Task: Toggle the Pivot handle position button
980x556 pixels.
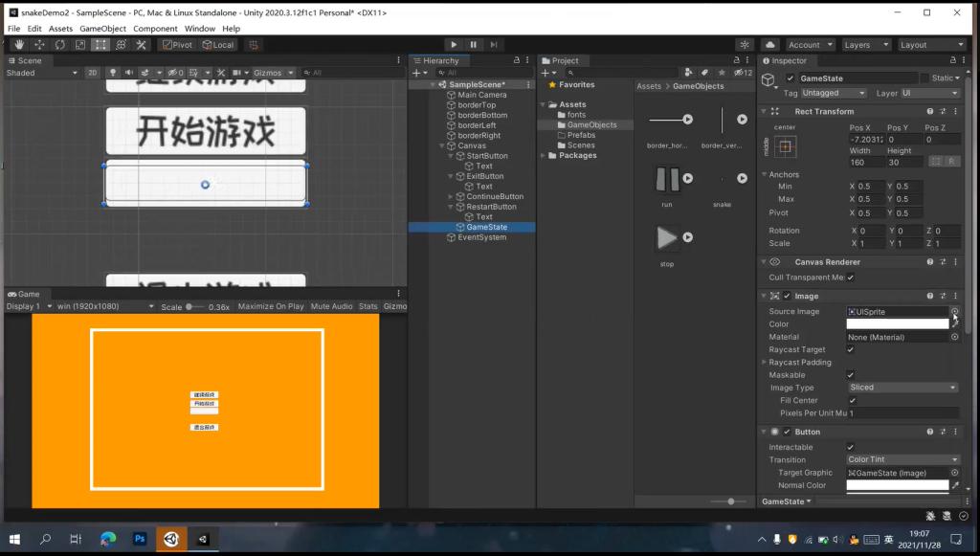Action: click(x=177, y=45)
